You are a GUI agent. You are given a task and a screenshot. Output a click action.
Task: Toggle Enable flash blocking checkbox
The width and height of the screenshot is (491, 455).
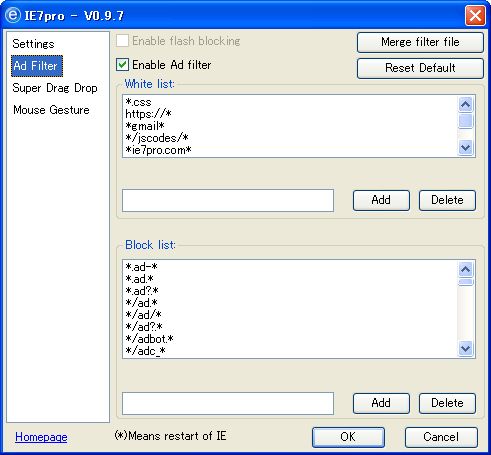tap(122, 41)
